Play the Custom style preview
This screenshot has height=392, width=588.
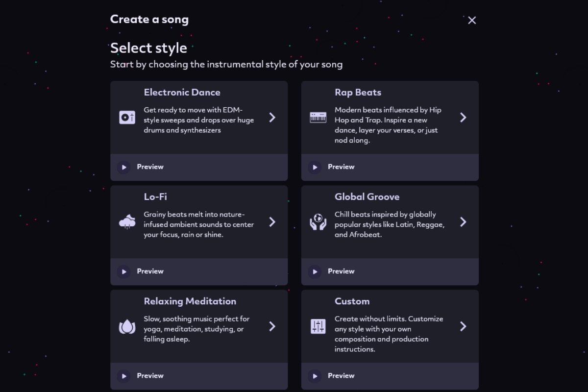(x=315, y=376)
